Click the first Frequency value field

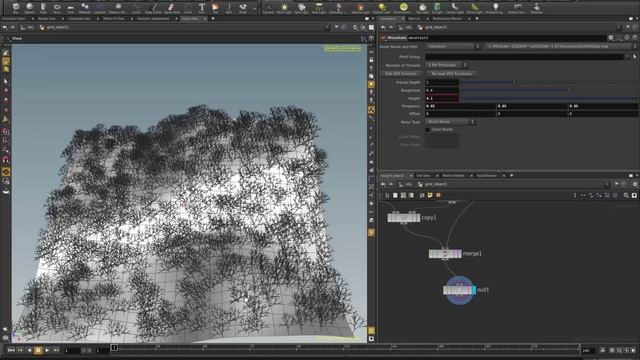[460, 106]
